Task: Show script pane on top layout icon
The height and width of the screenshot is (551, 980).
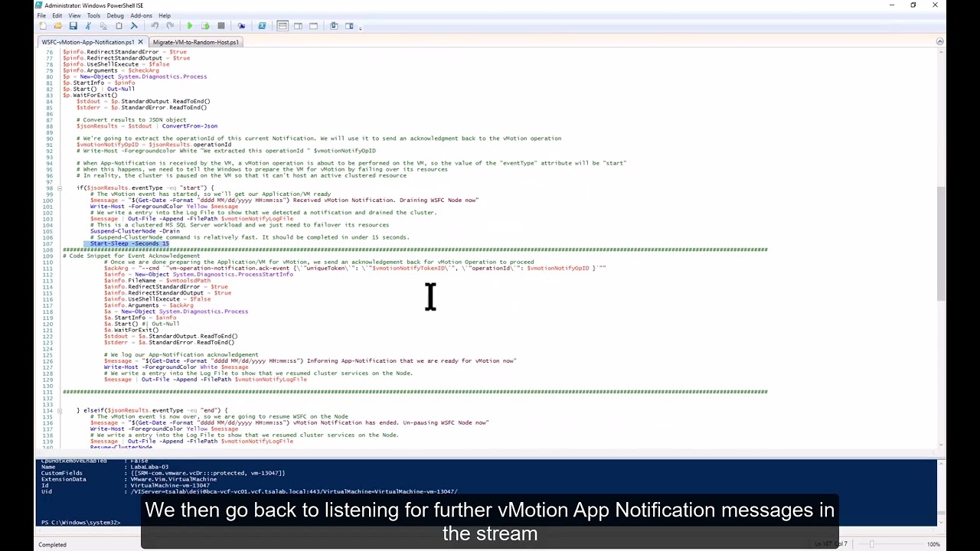Action: pos(283,26)
